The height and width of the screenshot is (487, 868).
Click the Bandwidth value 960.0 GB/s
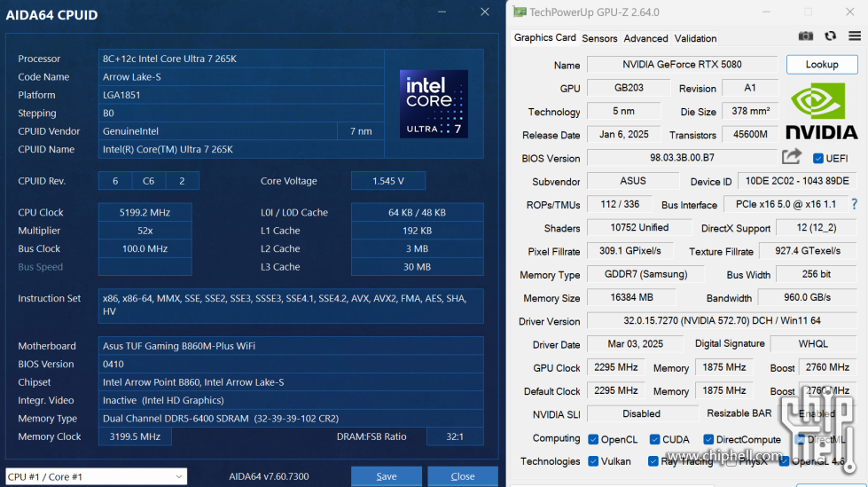807,297
